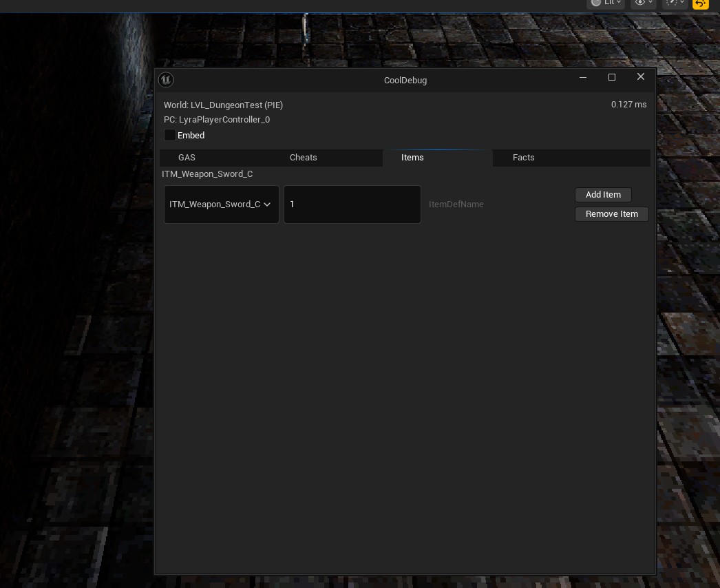Click the Remove Item button
This screenshot has width=720, height=588.
pos(612,214)
